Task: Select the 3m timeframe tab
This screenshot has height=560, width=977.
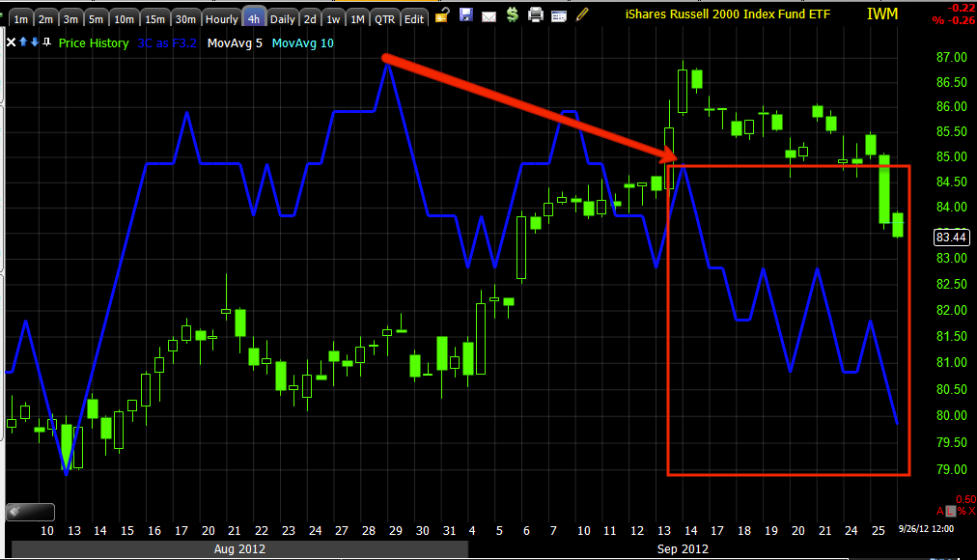Action: pos(70,19)
